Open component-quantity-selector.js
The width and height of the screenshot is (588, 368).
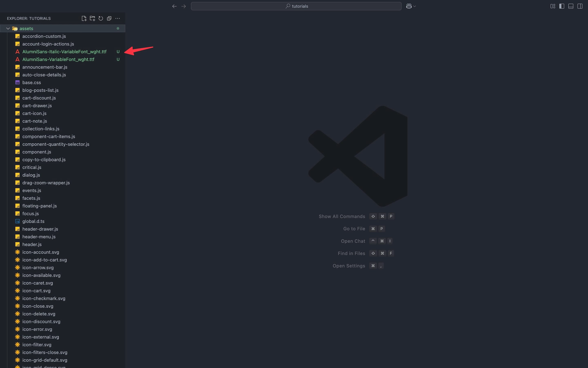(x=63, y=144)
